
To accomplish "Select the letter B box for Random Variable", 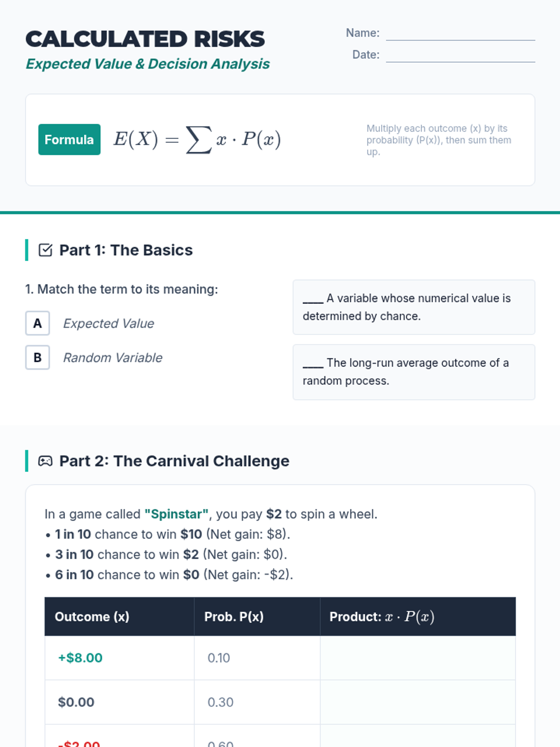I will [x=37, y=357].
